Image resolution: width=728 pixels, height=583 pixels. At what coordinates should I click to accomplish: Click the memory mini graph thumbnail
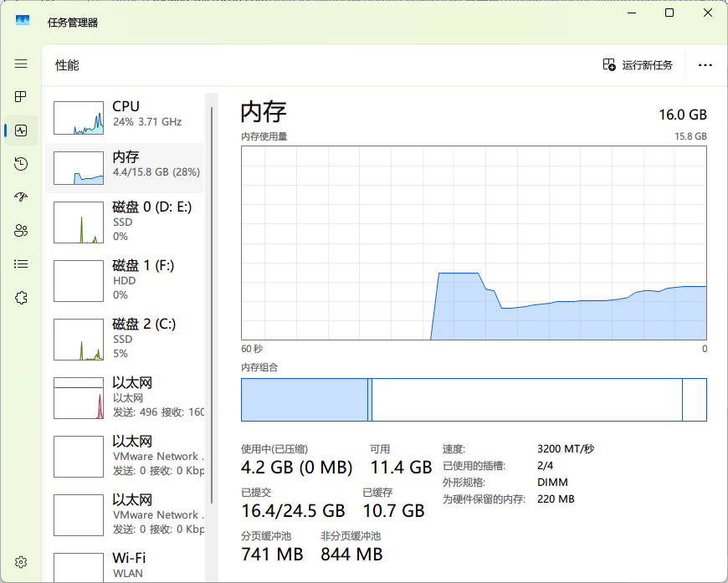(x=79, y=168)
